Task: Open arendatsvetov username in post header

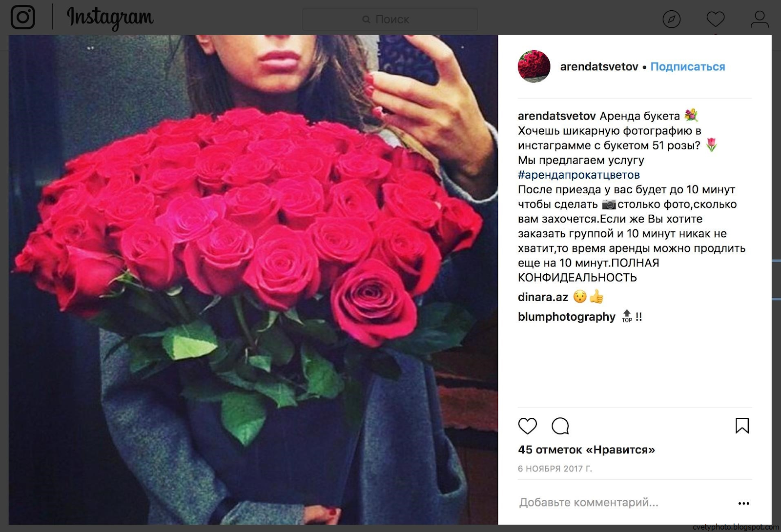Action: coord(599,67)
